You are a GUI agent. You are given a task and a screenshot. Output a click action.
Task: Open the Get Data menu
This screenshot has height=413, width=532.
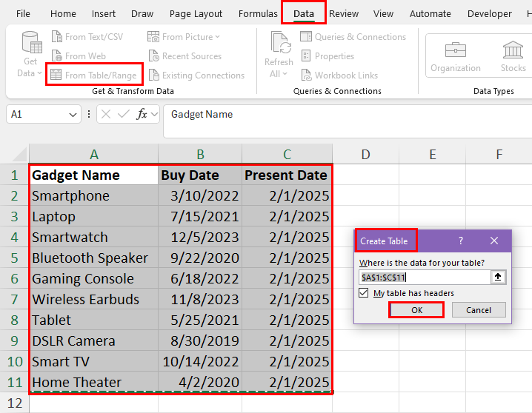click(x=30, y=55)
